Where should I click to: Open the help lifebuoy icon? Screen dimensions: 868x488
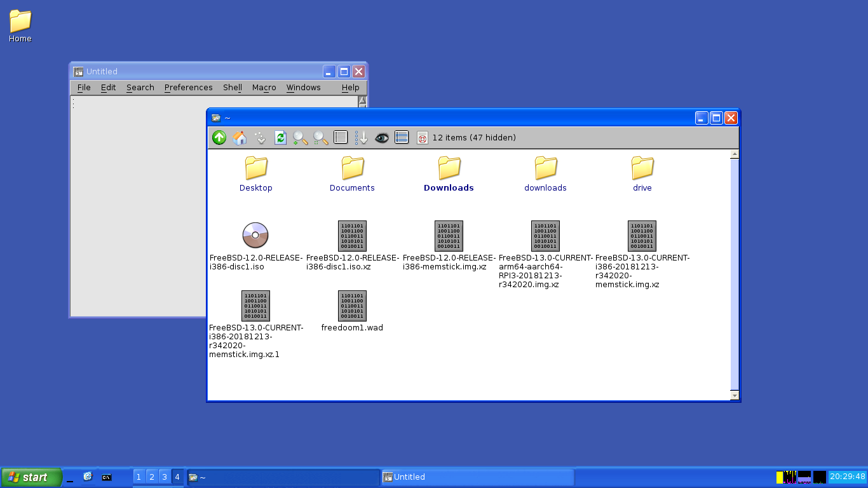[422, 137]
